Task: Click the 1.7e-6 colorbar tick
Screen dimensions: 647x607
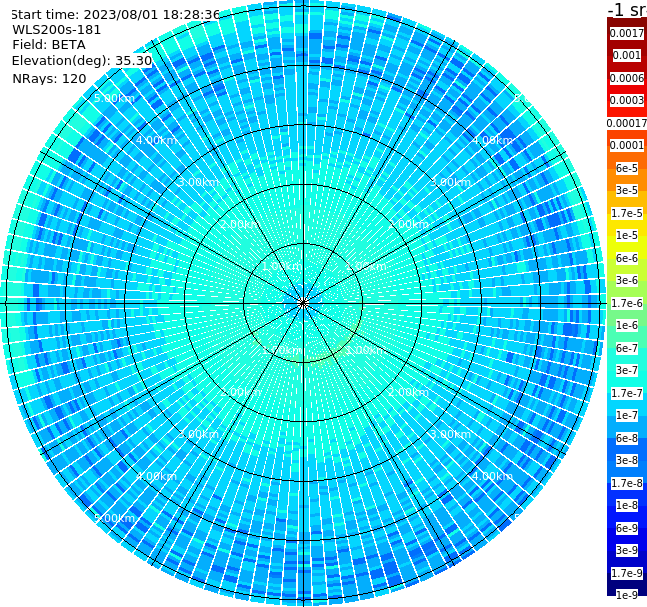Action: coord(627,303)
